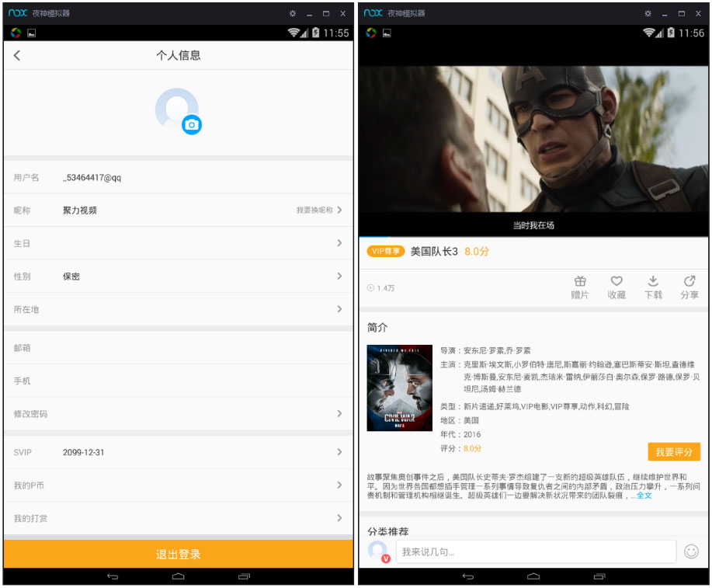712x588 pixels.
Task: Expand the 昵称 row chevron
Action: click(339, 210)
